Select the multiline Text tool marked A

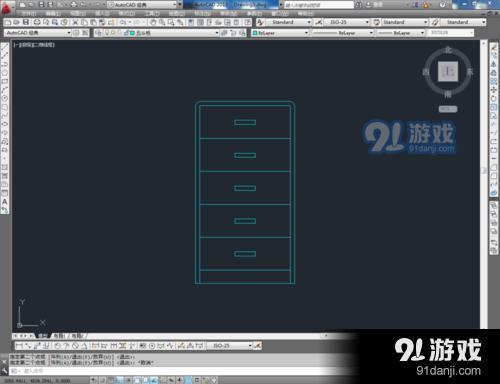[5, 202]
